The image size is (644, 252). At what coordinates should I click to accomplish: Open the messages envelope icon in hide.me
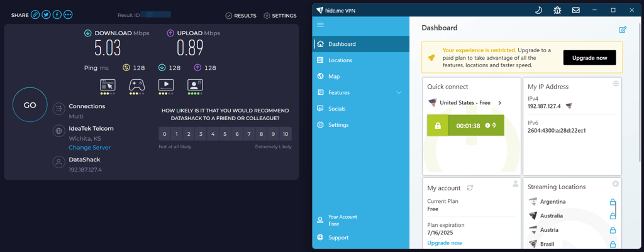tap(576, 10)
